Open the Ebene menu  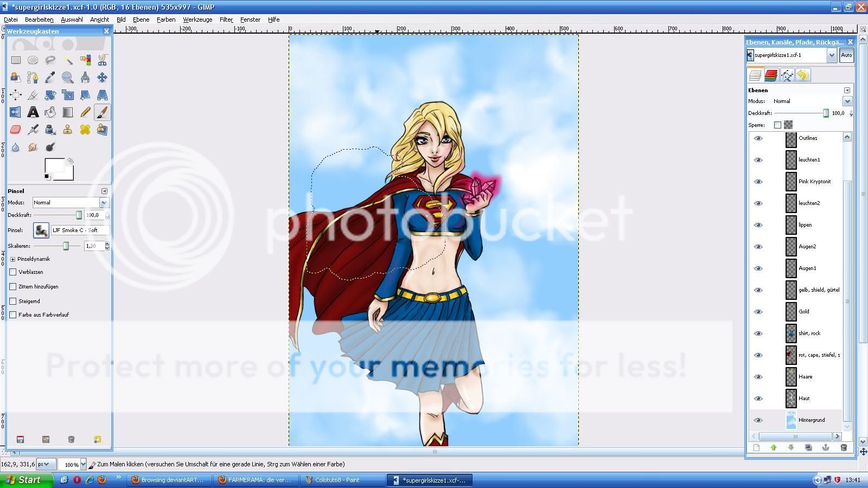(x=141, y=19)
